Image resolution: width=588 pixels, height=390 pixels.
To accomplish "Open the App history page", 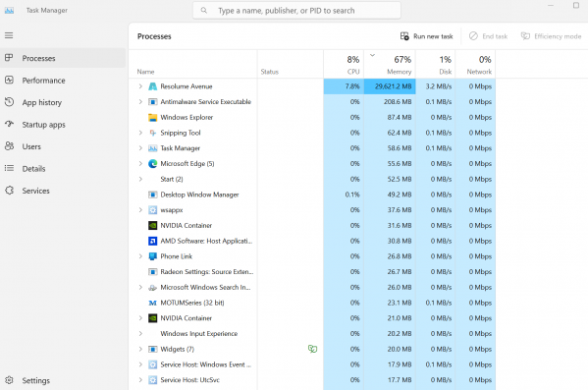I will 63,102.
